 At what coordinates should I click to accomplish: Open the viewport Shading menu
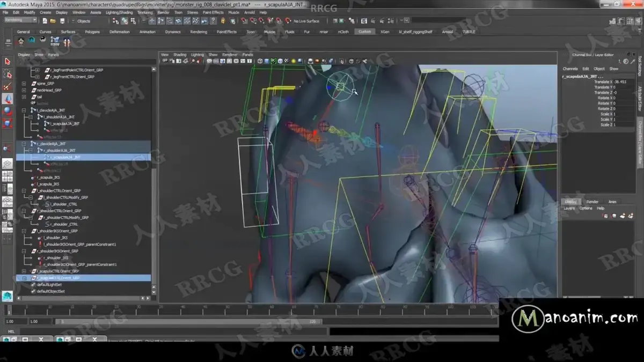[180, 55]
